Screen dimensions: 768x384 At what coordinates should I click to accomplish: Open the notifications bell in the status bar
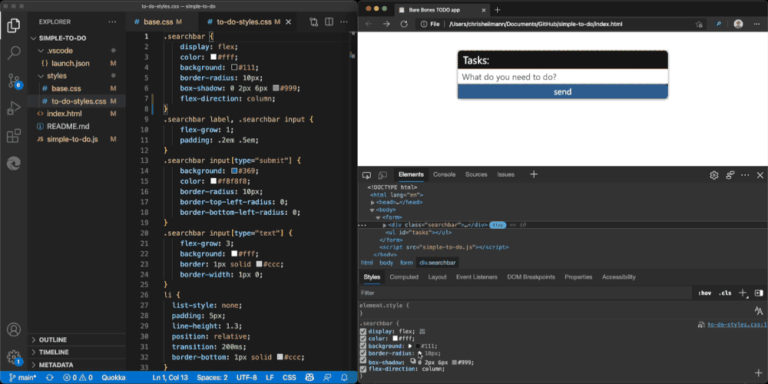tap(344, 378)
